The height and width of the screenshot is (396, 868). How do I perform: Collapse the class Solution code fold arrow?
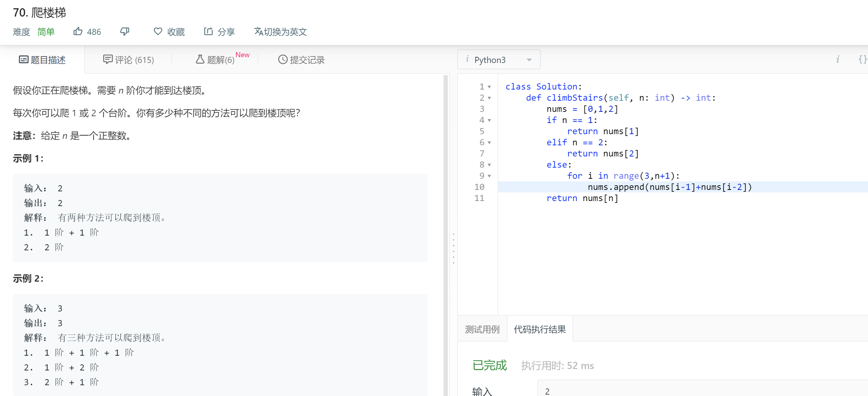point(490,87)
